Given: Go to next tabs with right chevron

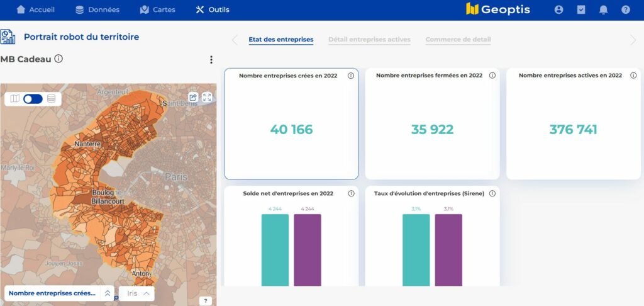Looking at the screenshot, I should coord(633,40).
